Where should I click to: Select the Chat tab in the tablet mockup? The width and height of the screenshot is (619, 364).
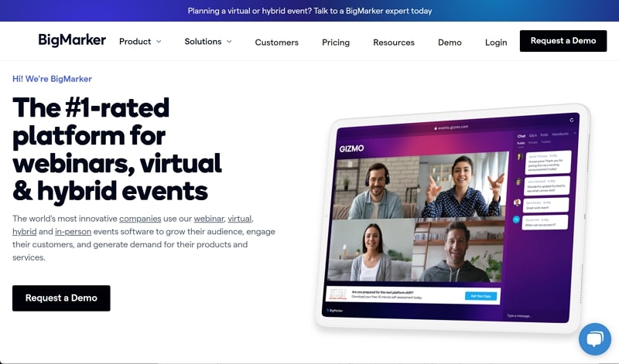click(x=521, y=136)
